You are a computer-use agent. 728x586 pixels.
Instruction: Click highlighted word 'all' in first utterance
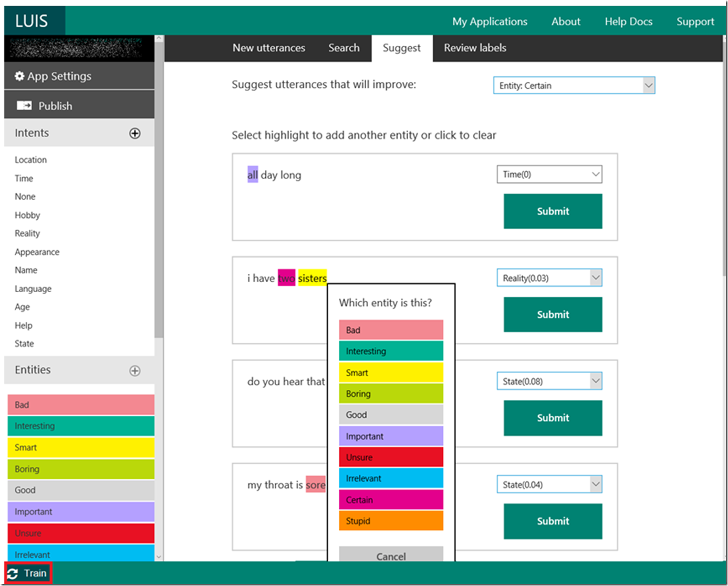click(x=253, y=175)
